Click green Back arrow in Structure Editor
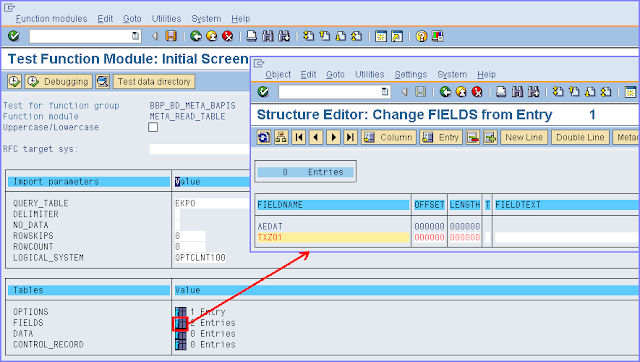 pyautogui.click(x=445, y=92)
